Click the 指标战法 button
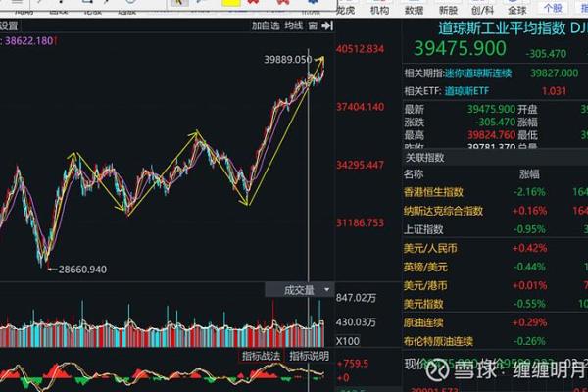Viewport: 588px width, 392px height. [261, 356]
